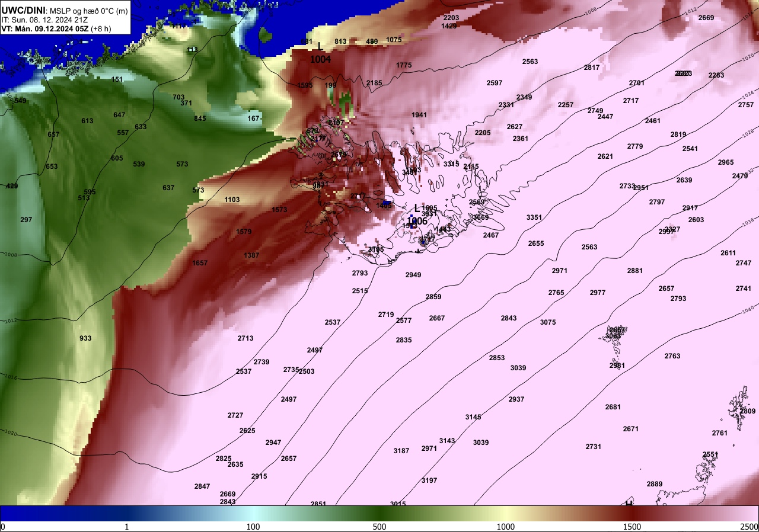Click the freezing height value 2713

click(x=245, y=338)
